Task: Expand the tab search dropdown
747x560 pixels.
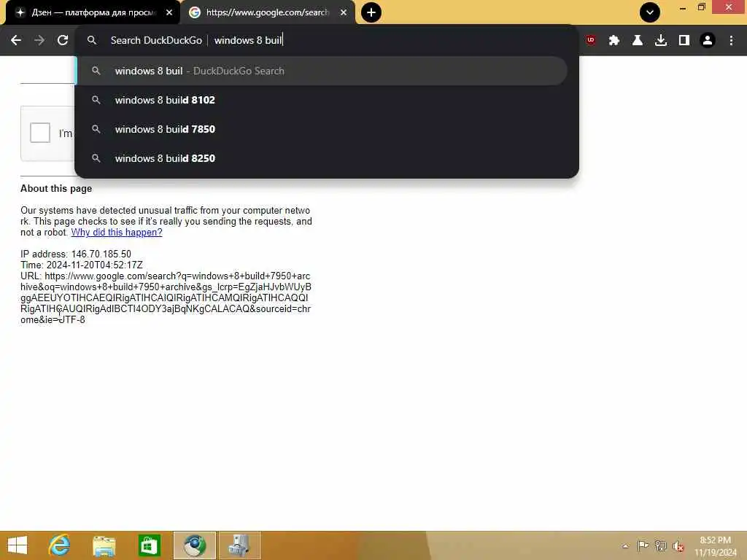Action: coord(650,12)
